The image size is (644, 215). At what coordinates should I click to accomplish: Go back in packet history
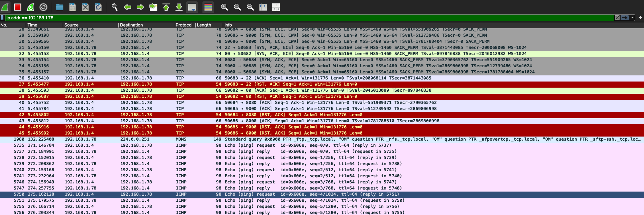point(128,7)
